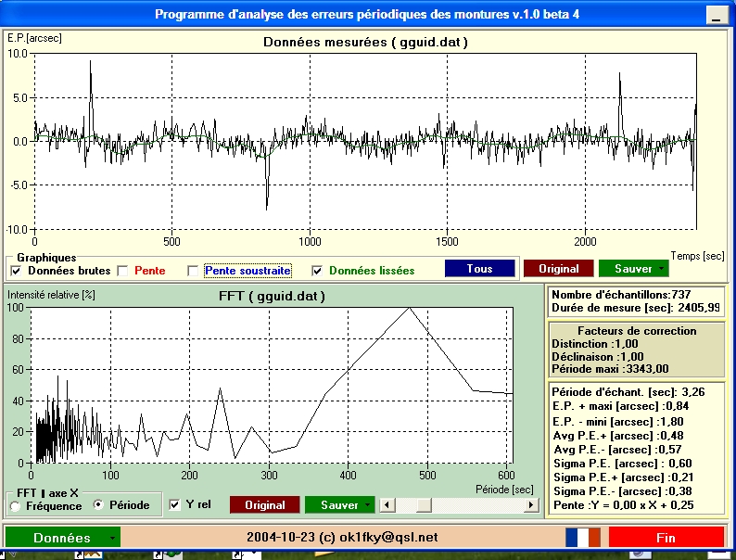Select the Période radio button
The height and width of the screenshot is (560, 736).
point(98,505)
